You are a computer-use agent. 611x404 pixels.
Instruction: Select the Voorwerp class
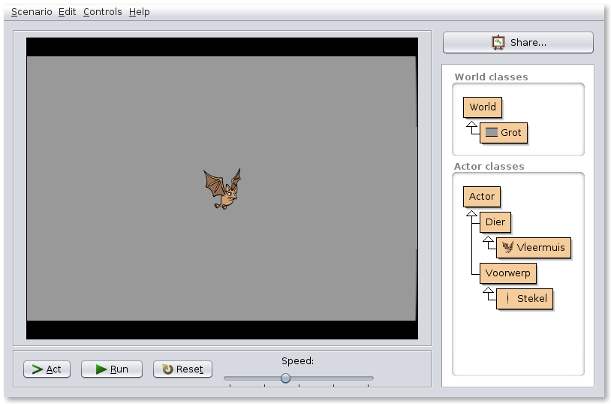point(508,273)
